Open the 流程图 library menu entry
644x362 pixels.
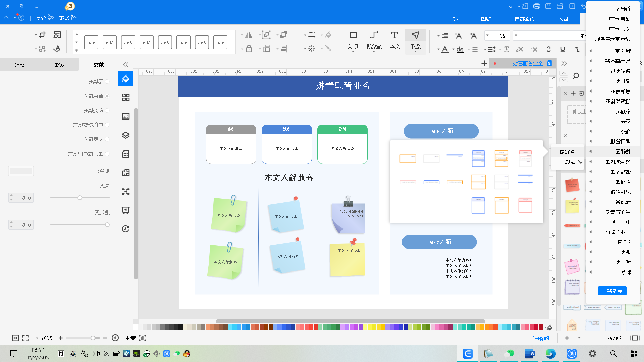pos(613,81)
